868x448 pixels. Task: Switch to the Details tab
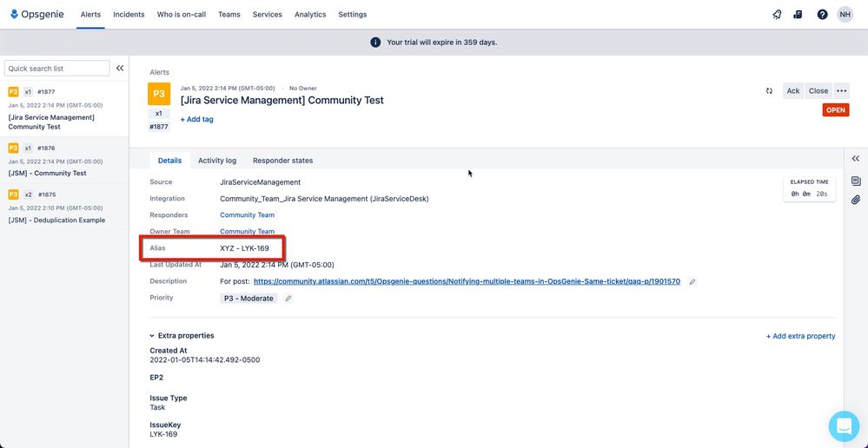[x=169, y=161]
